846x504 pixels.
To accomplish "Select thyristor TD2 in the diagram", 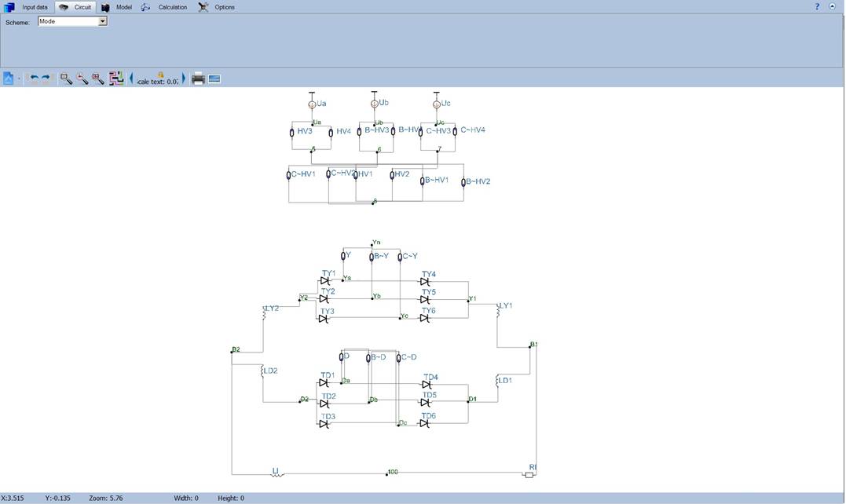I will pyautogui.click(x=324, y=404).
